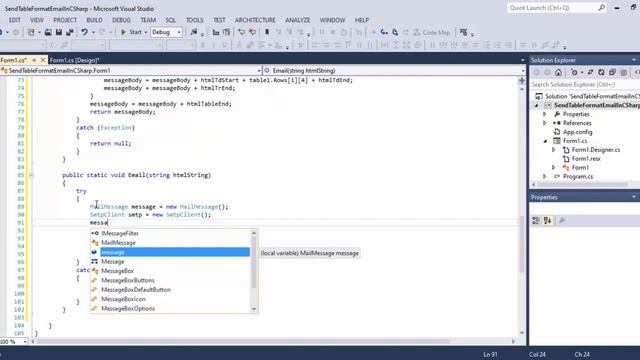Image resolution: width=640 pixels, height=360 pixels.
Task: Open the PROJECT menu
Action: point(65,20)
